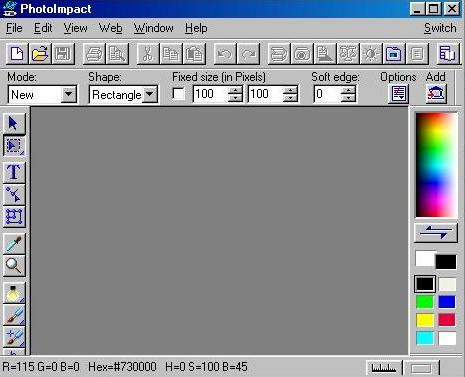Open the Options panel button

pyautogui.click(x=399, y=94)
